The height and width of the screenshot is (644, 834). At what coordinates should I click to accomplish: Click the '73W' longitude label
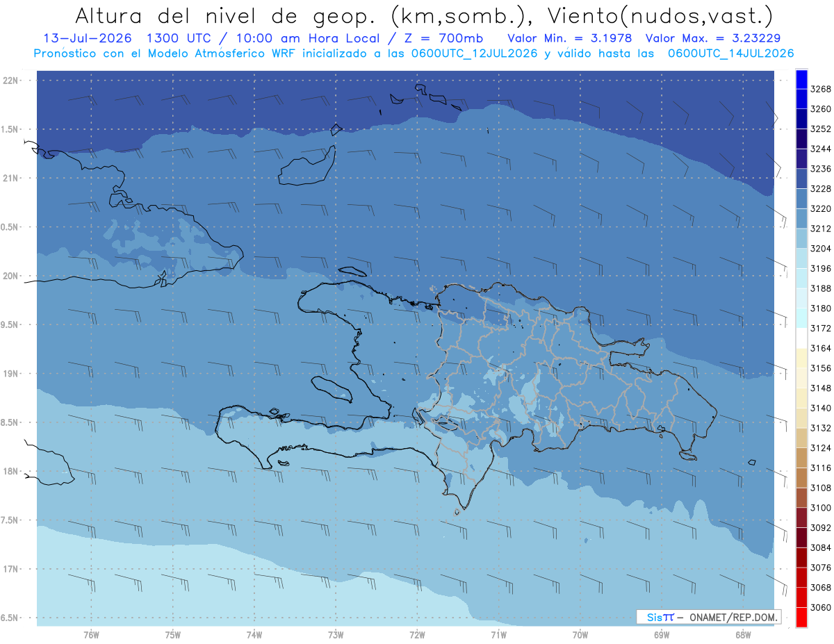tap(336, 634)
